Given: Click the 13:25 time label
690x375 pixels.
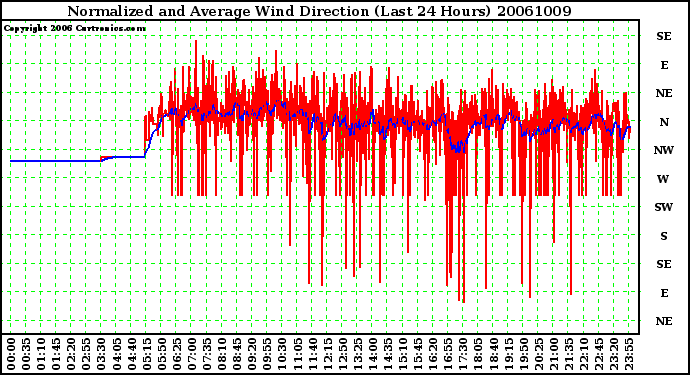Looking at the screenshot, I should 357,354.
